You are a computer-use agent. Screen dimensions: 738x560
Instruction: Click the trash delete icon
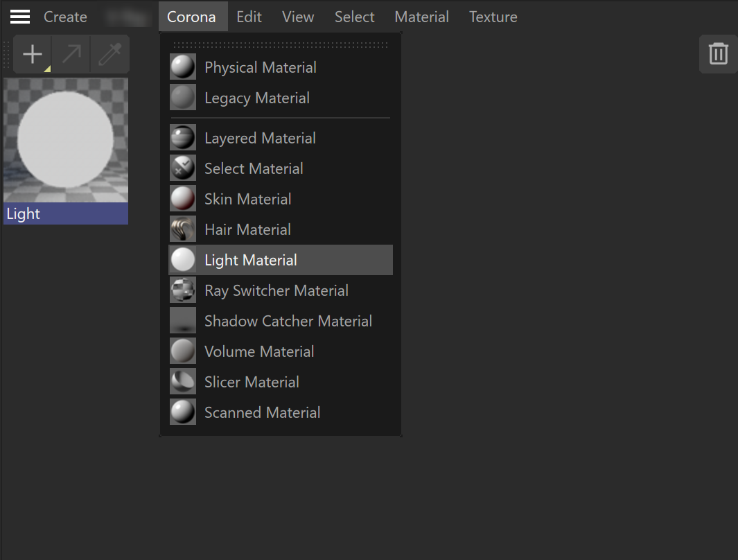(x=718, y=53)
